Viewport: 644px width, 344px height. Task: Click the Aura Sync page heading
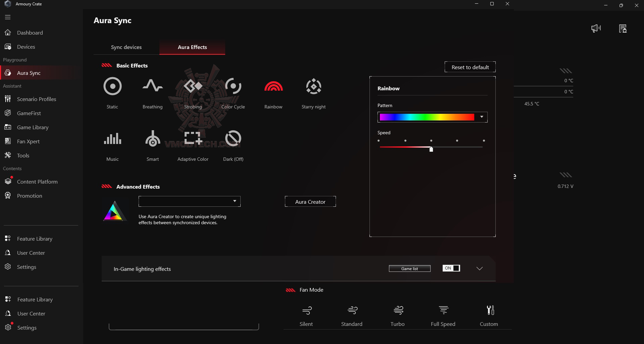pyautogui.click(x=112, y=20)
